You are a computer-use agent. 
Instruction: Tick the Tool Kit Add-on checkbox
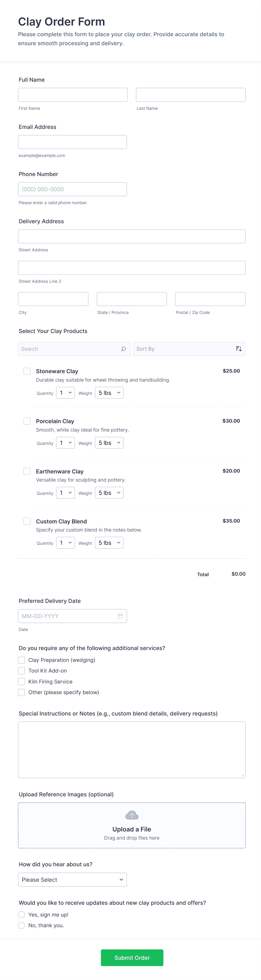pyautogui.click(x=22, y=671)
